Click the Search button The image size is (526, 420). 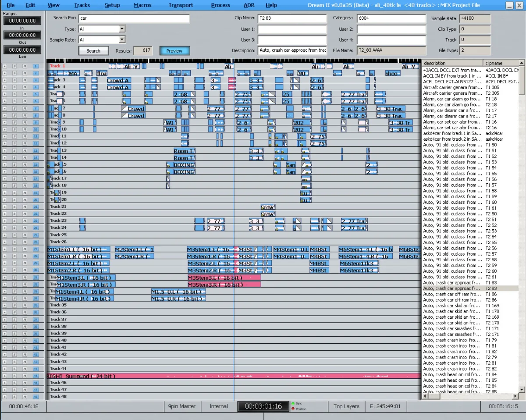(93, 51)
